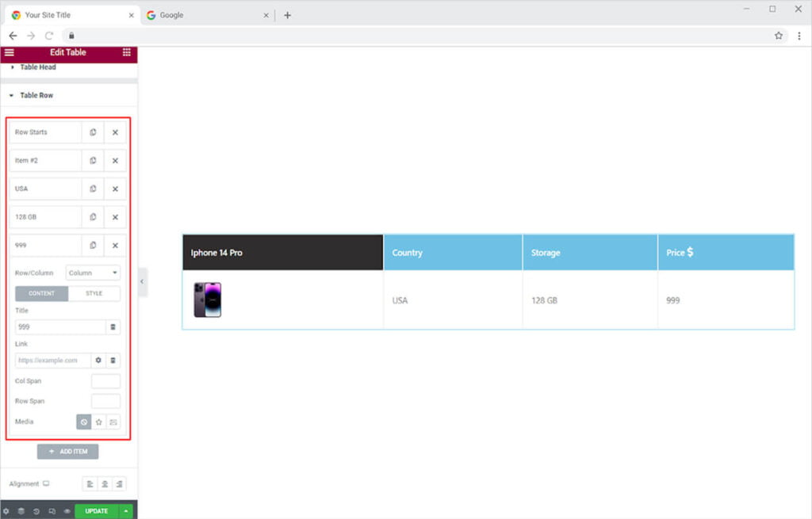Open page settings gear in bottom bar
The height and width of the screenshot is (519, 812).
pyautogui.click(x=6, y=512)
